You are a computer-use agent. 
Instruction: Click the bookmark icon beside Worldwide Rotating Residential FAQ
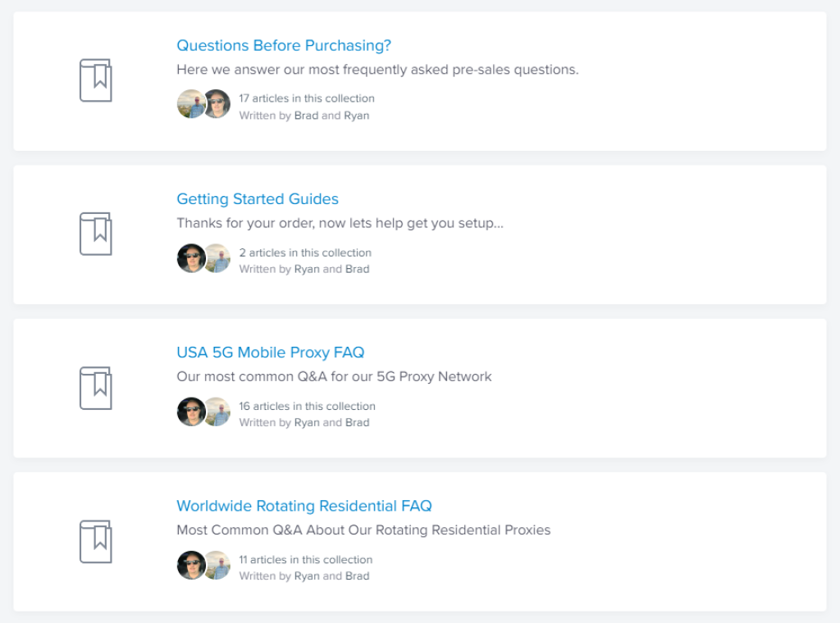coord(95,541)
